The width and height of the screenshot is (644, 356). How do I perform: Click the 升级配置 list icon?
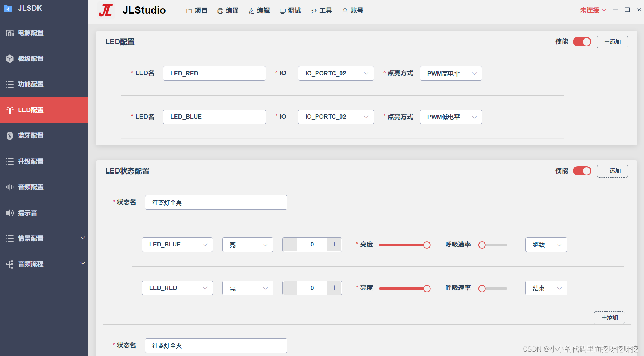[x=10, y=162]
